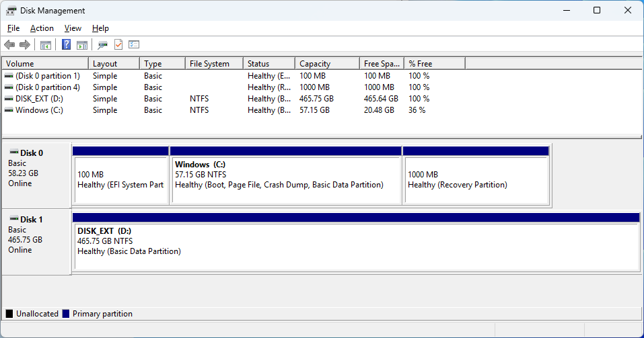The height and width of the screenshot is (338, 644).
Task: Toggle the Show/Hide Console Tree toolbar icon
Action: point(45,45)
